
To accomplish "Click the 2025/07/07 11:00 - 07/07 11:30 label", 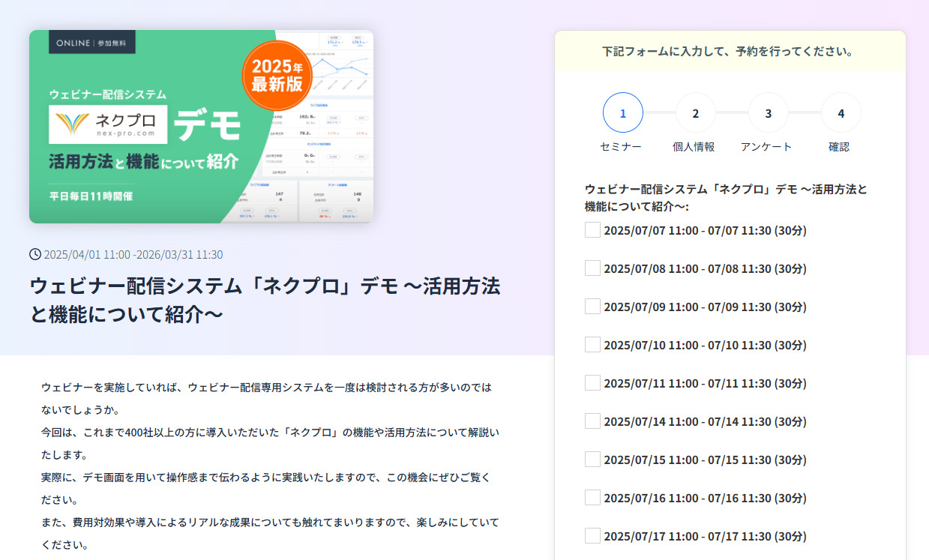I will point(705,230).
